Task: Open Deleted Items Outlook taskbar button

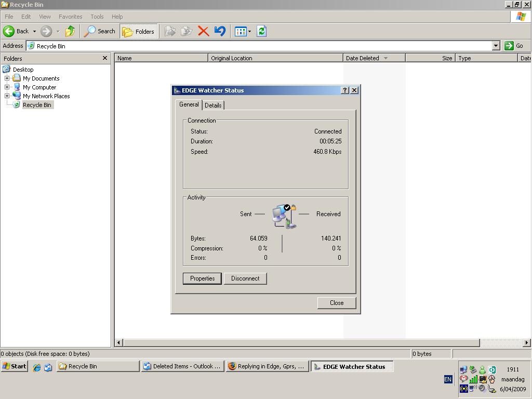Action: point(182,366)
